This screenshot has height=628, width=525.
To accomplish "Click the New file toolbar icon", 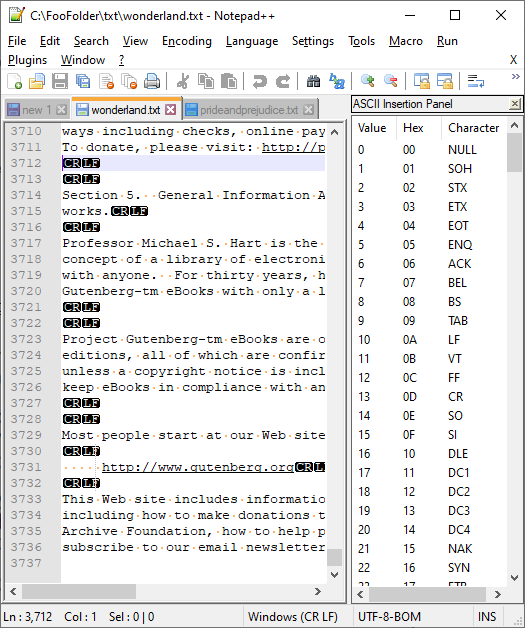I will coord(14,81).
